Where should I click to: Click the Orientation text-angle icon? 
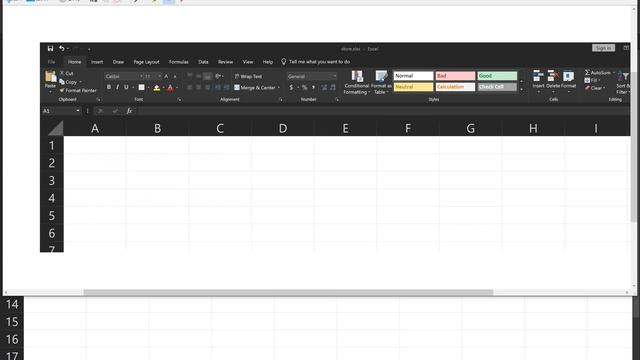[218, 76]
